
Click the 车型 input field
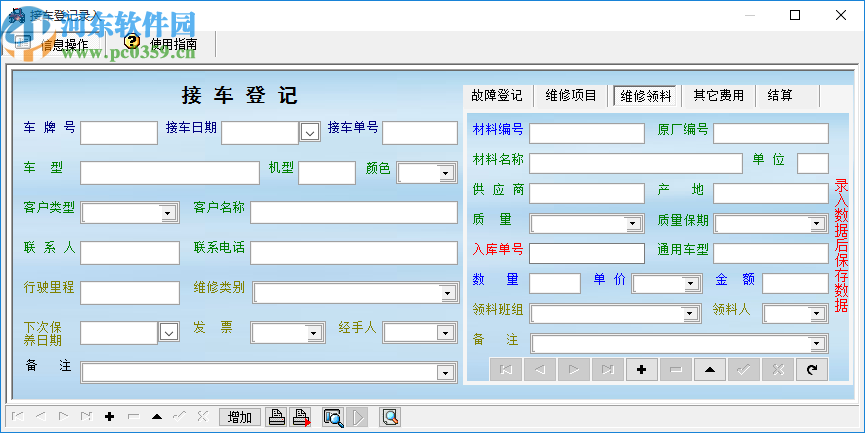click(170, 173)
